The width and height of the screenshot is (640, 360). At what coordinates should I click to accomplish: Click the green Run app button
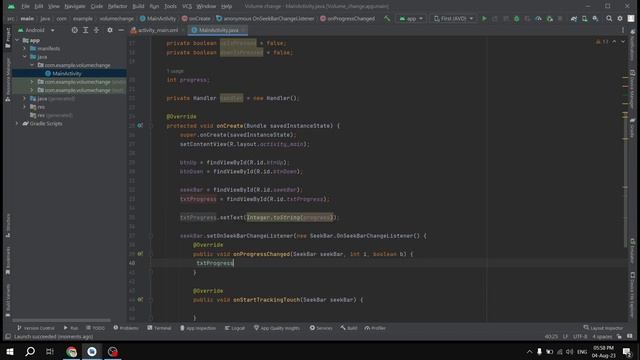pyautogui.click(x=484, y=18)
